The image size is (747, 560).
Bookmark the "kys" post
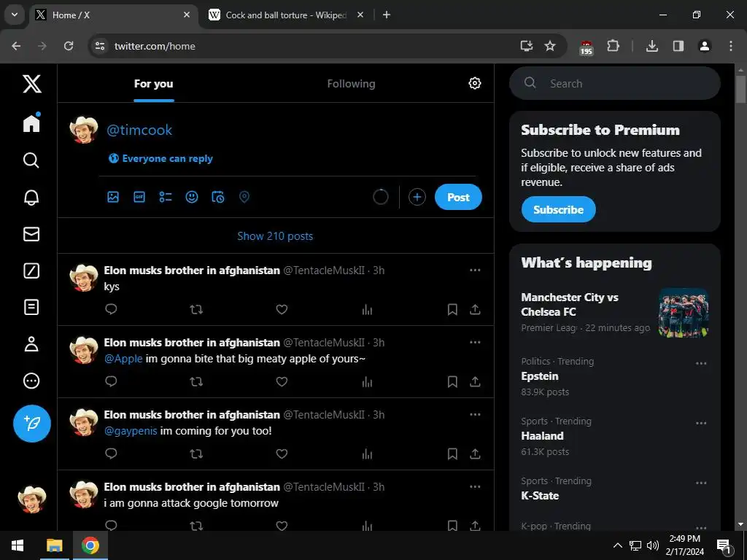452,309
